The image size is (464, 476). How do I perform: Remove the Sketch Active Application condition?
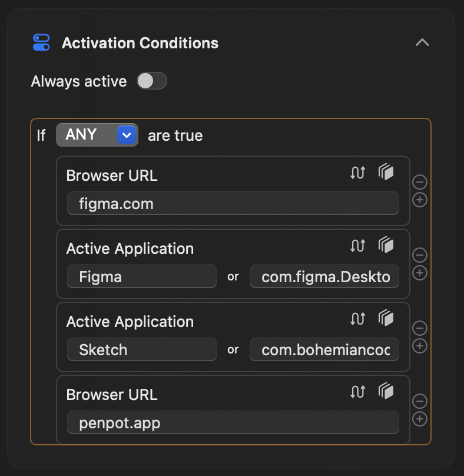coord(420,328)
